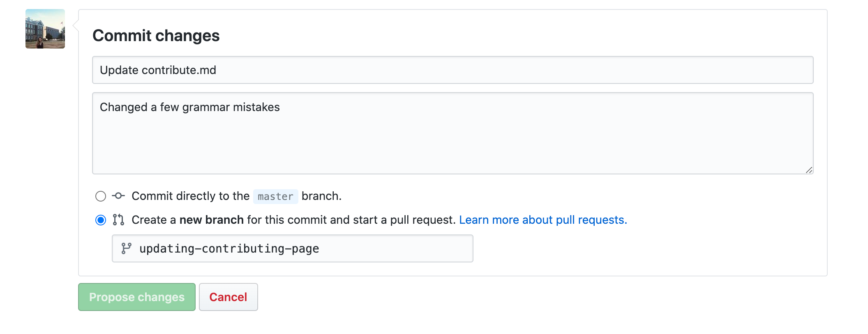Click the 'new branch' bold text
Image resolution: width=868 pixels, height=334 pixels.
212,220
